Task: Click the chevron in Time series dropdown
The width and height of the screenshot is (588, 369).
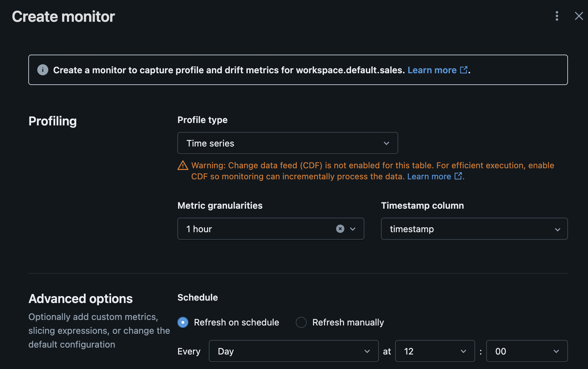Action: click(386, 143)
